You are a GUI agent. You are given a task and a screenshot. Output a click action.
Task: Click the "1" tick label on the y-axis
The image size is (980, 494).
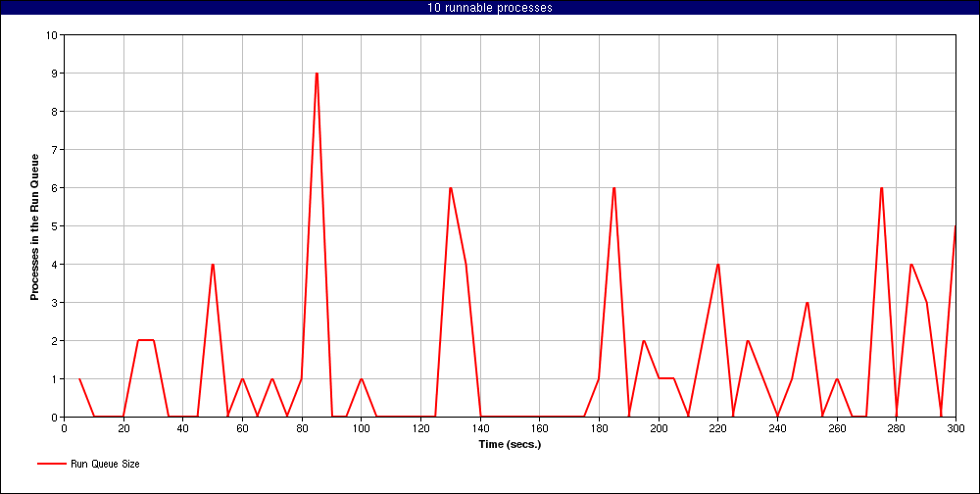pos(55,379)
